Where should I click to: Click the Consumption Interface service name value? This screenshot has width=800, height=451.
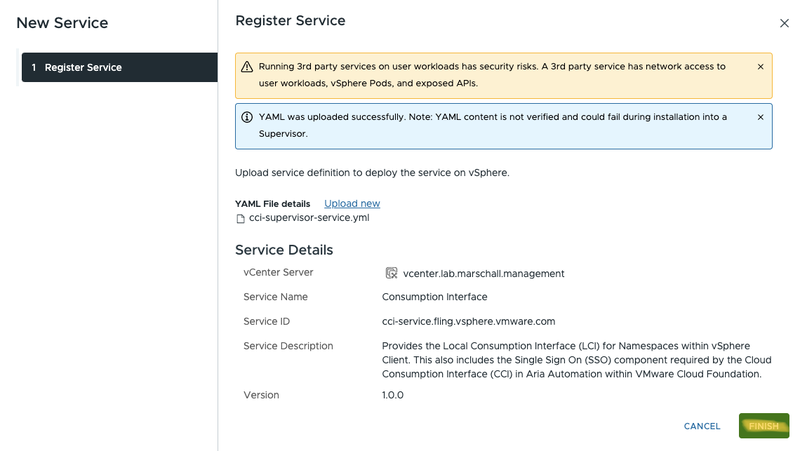435,297
